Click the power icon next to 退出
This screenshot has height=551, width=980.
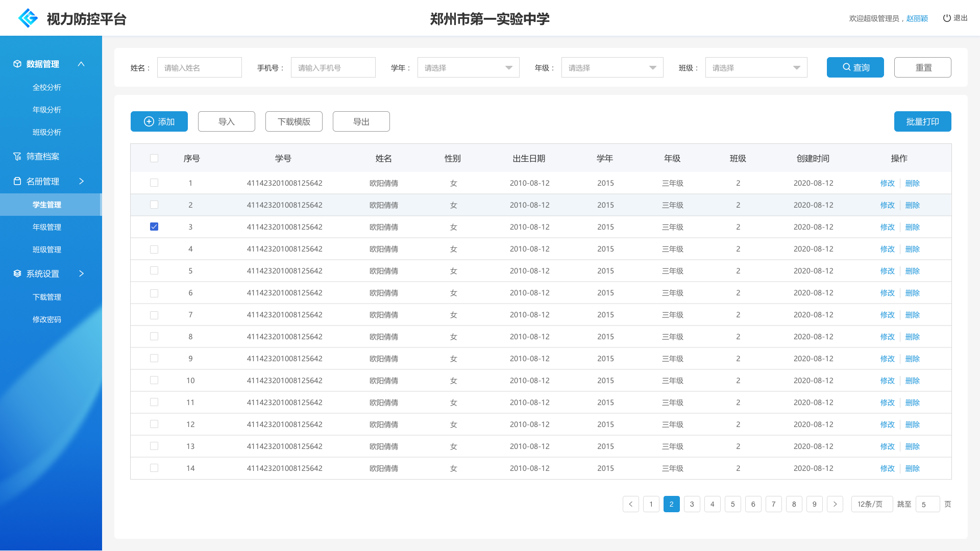pos(947,18)
